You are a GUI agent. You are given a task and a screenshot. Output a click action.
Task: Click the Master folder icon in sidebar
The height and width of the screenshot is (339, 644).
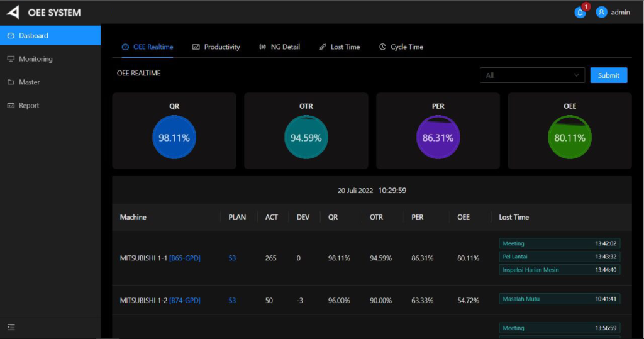(11, 82)
